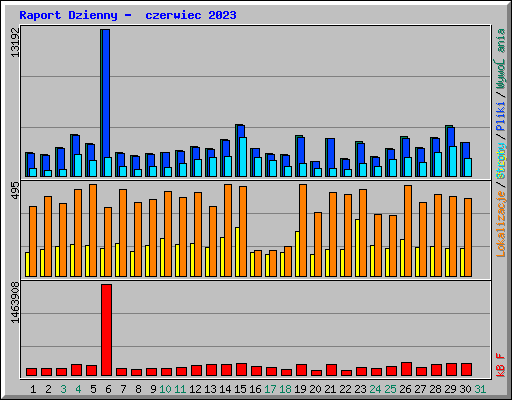Click the blue 'Pliki' legend label

point(501,116)
